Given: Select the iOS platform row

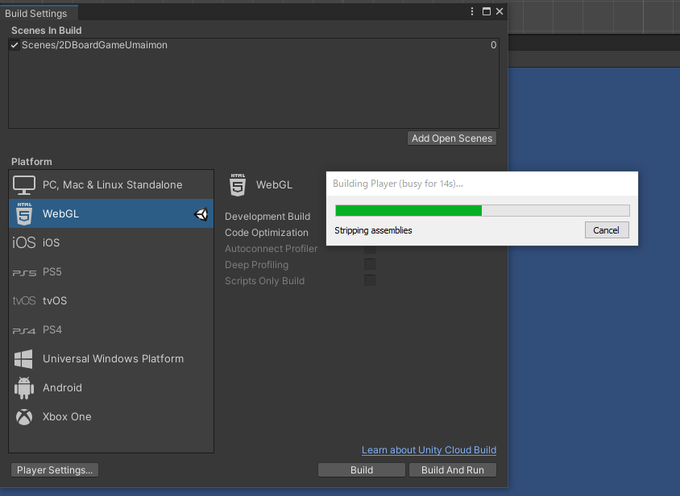Looking at the screenshot, I should coord(111,243).
